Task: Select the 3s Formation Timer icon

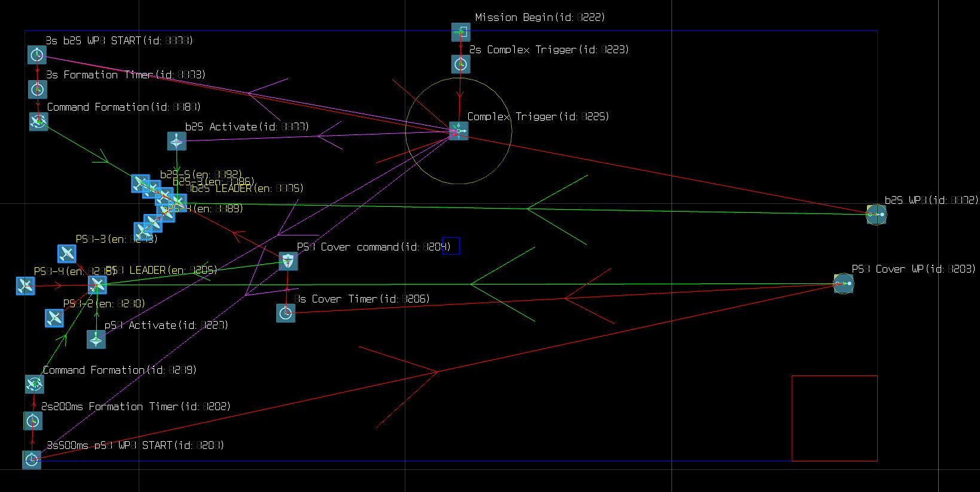Action: (38, 90)
